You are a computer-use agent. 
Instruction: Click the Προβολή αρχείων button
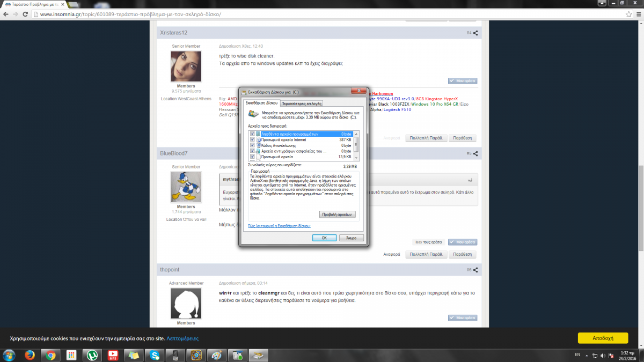point(338,214)
